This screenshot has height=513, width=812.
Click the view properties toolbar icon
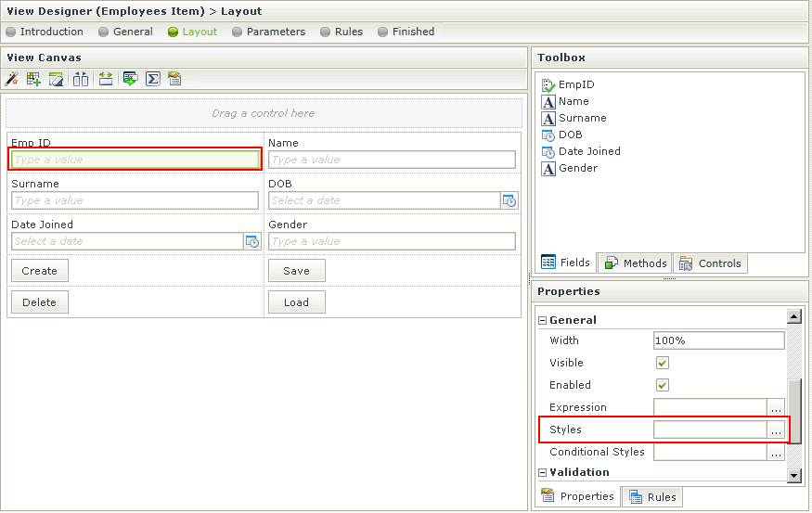coord(175,79)
